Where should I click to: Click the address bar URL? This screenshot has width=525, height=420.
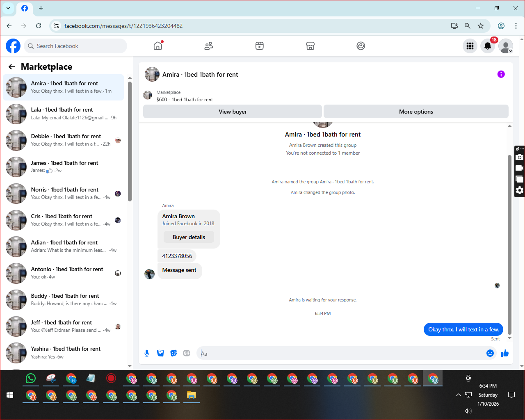123,26
